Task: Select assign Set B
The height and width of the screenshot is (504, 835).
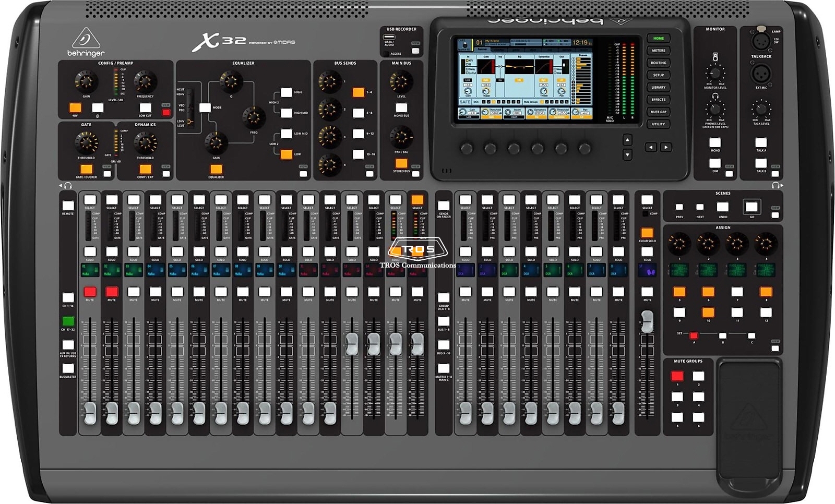Action: pos(723,335)
